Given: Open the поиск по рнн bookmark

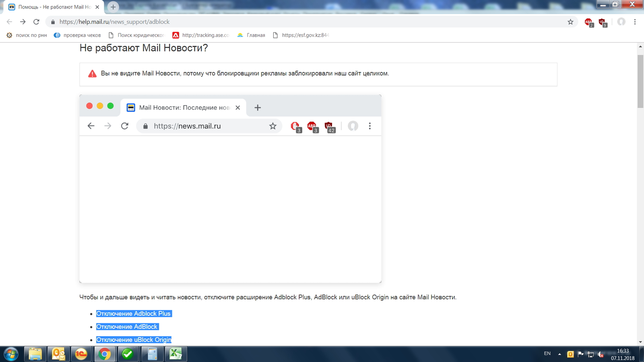Looking at the screenshot, I should (27, 35).
